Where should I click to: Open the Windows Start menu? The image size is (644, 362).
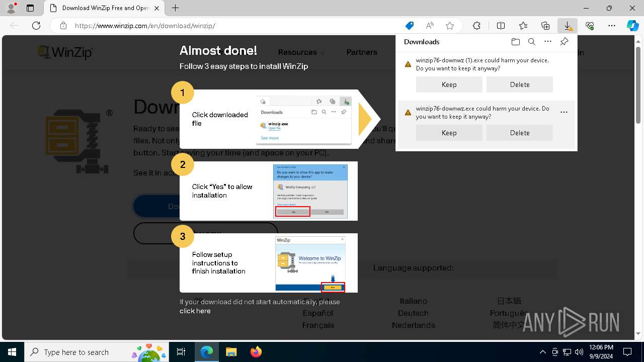(x=12, y=352)
